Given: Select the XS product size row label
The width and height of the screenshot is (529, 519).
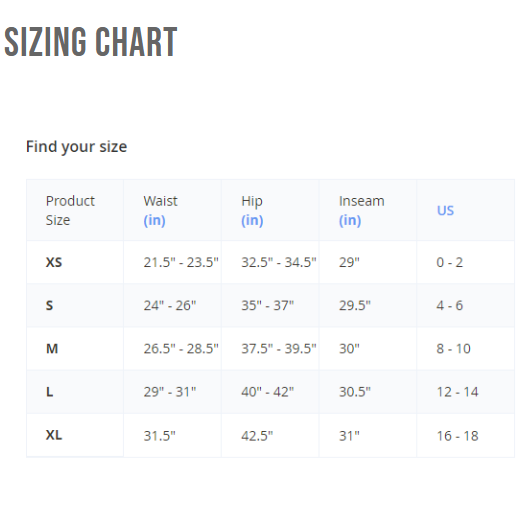Looking at the screenshot, I should tap(54, 262).
